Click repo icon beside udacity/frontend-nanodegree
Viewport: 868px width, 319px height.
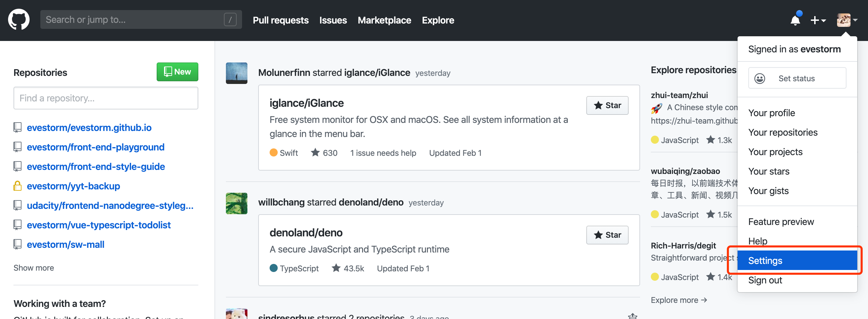[17, 205]
